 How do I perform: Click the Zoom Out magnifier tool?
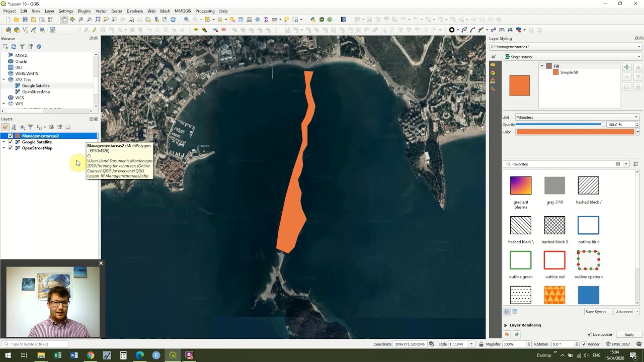coord(89,20)
